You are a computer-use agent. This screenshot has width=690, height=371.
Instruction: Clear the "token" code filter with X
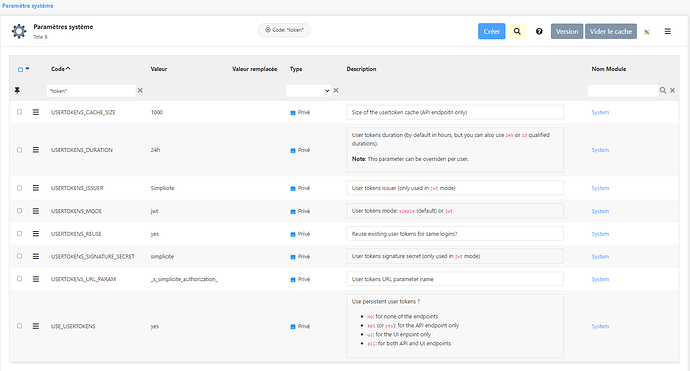140,90
